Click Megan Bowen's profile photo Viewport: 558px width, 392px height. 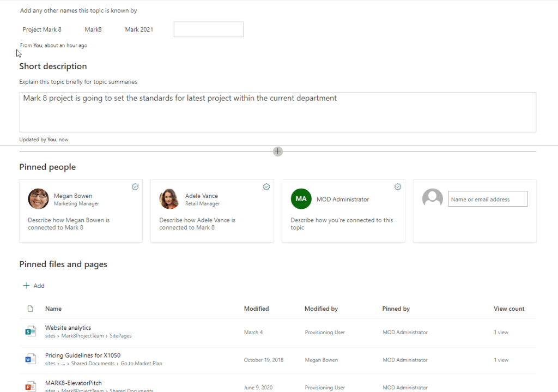(x=38, y=199)
